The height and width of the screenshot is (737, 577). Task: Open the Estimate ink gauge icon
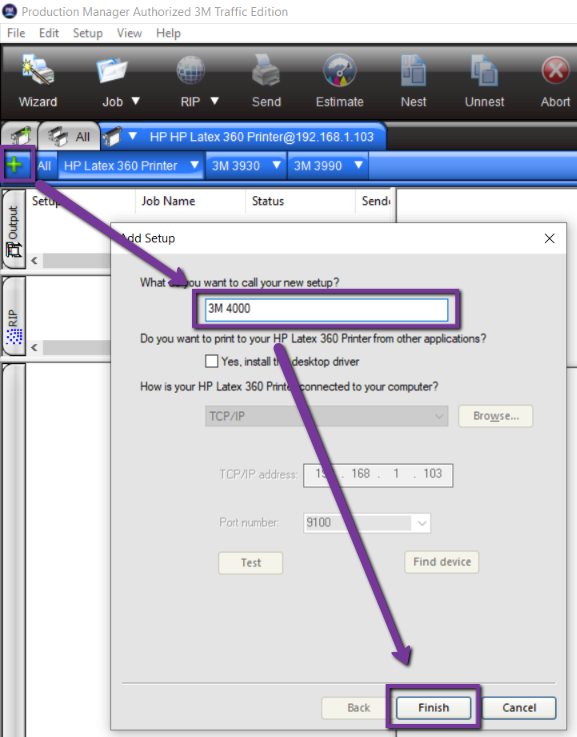point(340,71)
